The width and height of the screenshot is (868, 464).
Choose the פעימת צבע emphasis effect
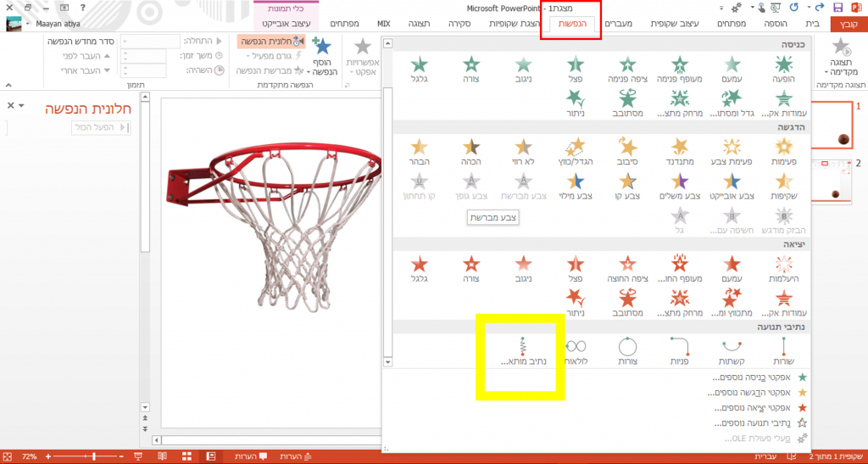(732, 152)
